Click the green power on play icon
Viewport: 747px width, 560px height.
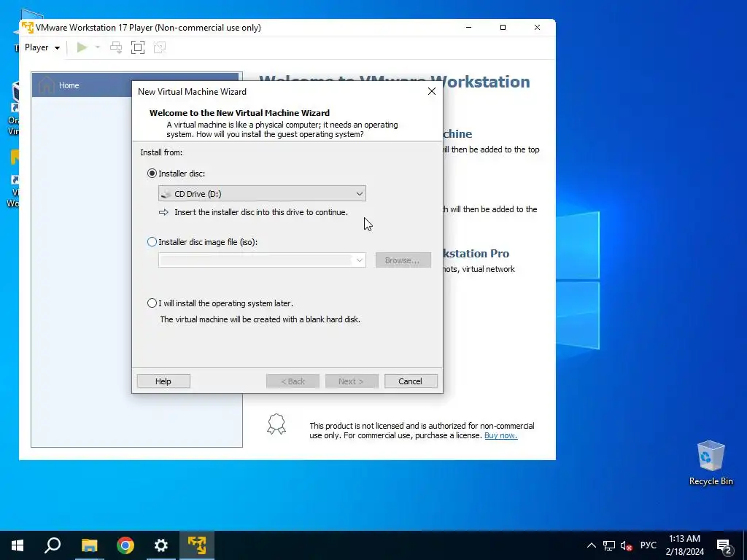click(82, 47)
